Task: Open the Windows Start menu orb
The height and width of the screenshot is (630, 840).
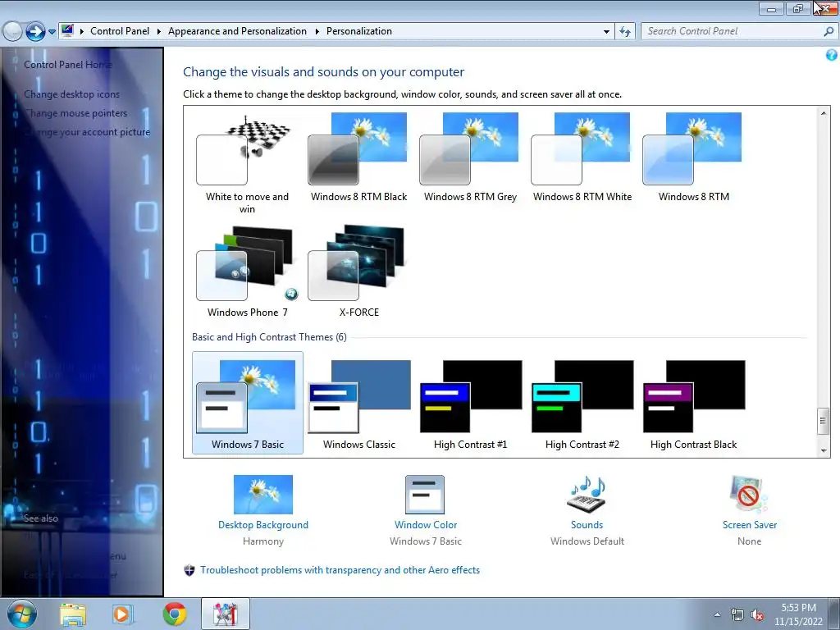Action: pos(22,614)
